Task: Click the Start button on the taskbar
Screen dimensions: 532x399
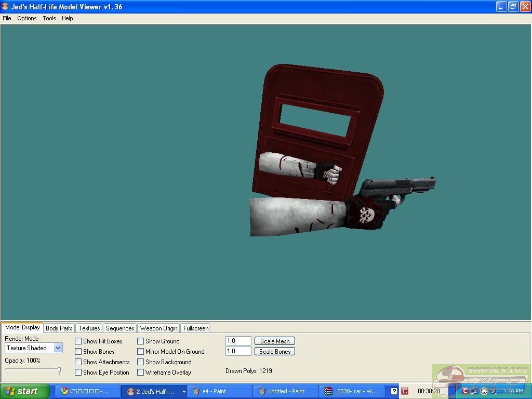Action: point(24,391)
